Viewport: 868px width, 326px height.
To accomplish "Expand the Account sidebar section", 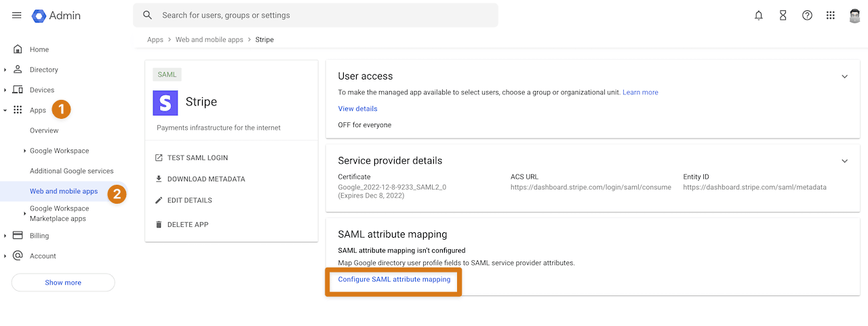I will pyautogui.click(x=5, y=257).
